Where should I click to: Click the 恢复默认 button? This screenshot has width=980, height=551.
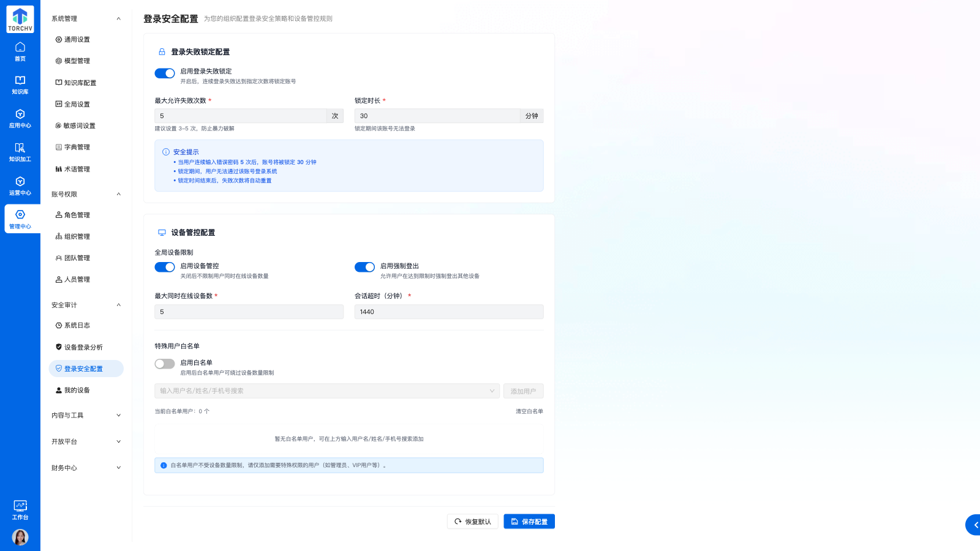pyautogui.click(x=472, y=522)
